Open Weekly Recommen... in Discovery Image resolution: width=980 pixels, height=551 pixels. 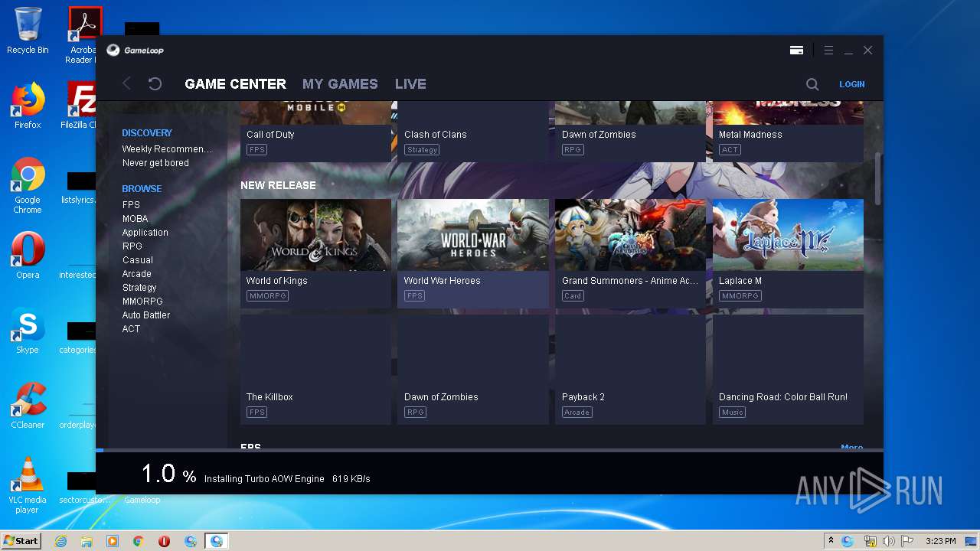pyautogui.click(x=167, y=149)
